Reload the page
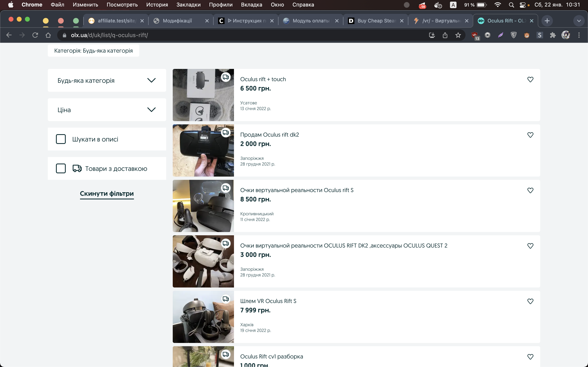The height and width of the screenshot is (367, 588). pos(35,35)
